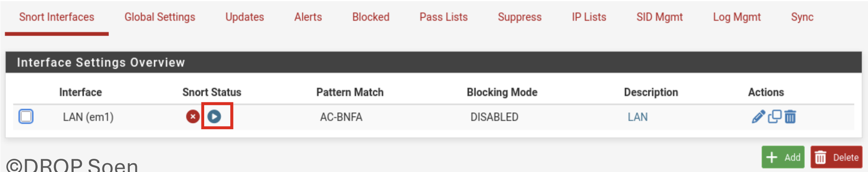This screenshot has width=868, height=172.
Task: Open the SID Mgmt tab
Action: 659,17
